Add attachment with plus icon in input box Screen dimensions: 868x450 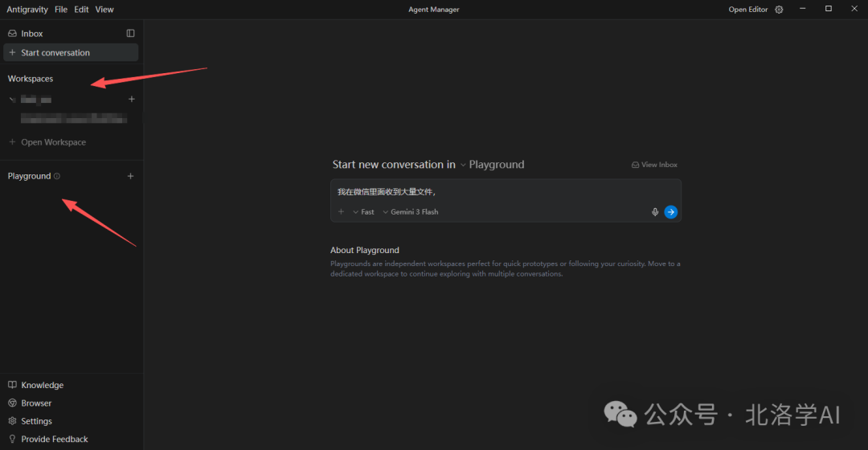pos(341,212)
